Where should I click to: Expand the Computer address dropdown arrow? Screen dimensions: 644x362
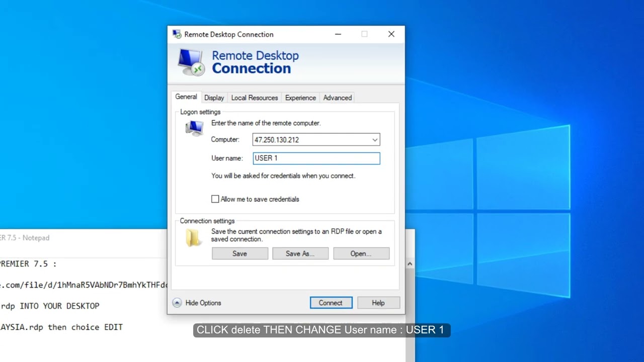click(x=375, y=140)
